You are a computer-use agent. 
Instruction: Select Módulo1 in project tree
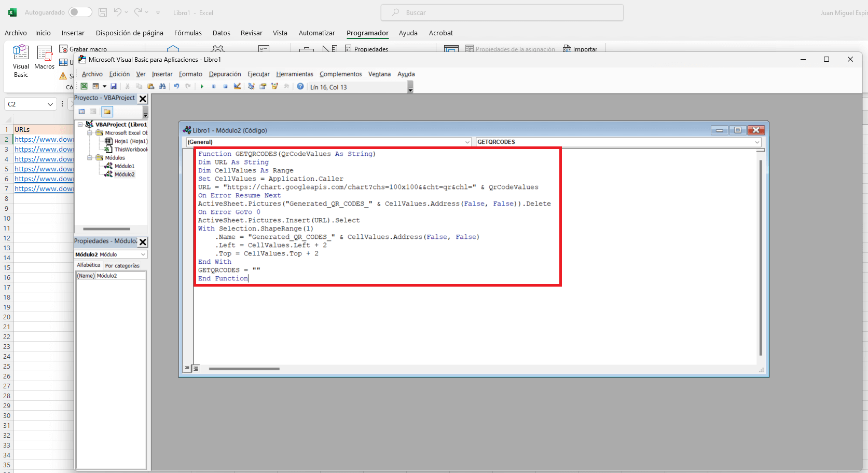(119, 166)
